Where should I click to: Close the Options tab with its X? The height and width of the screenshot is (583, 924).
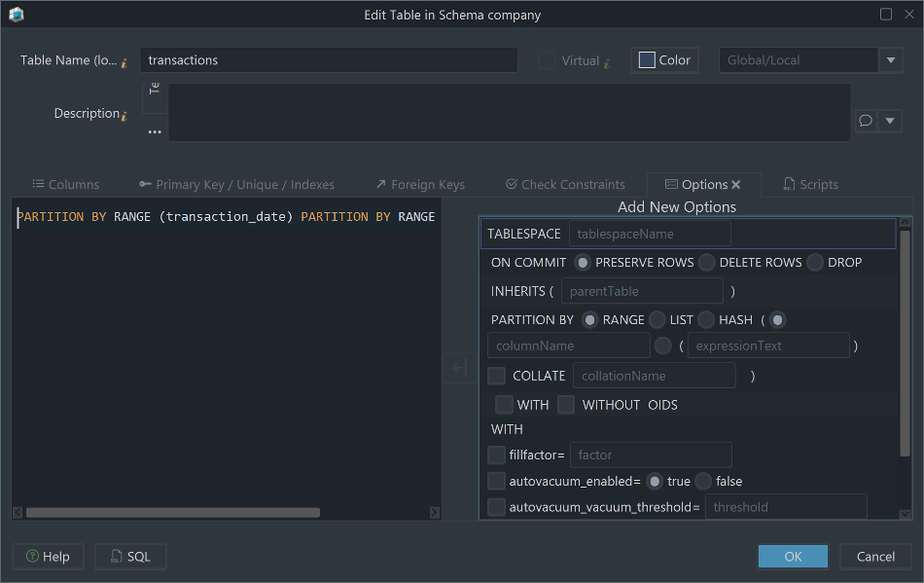(736, 185)
